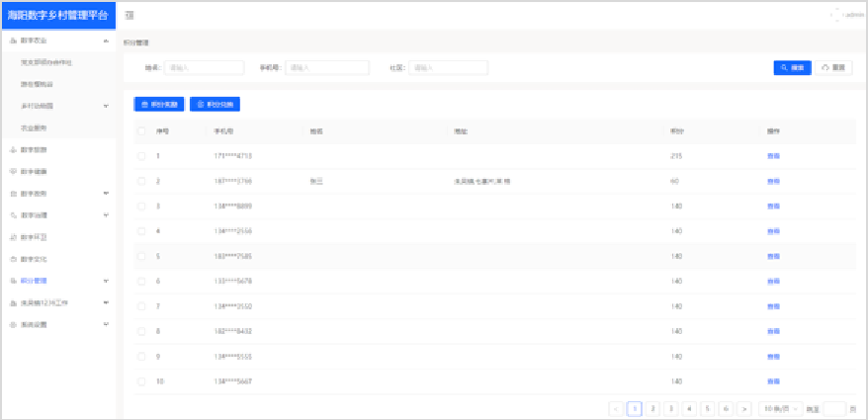Toggle the sidebar collapse hamburger icon

(130, 16)
